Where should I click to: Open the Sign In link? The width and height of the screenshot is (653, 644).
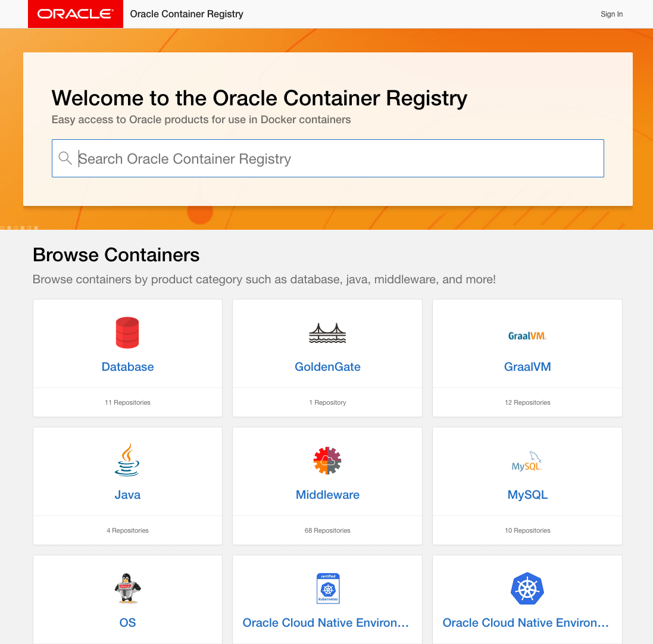pos(611,14)
